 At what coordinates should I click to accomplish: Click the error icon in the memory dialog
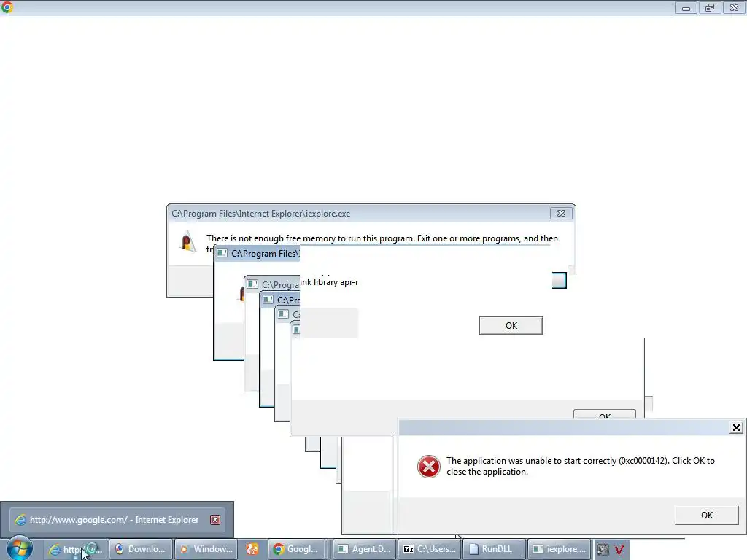pyautogui.click(x=187, y=242)
